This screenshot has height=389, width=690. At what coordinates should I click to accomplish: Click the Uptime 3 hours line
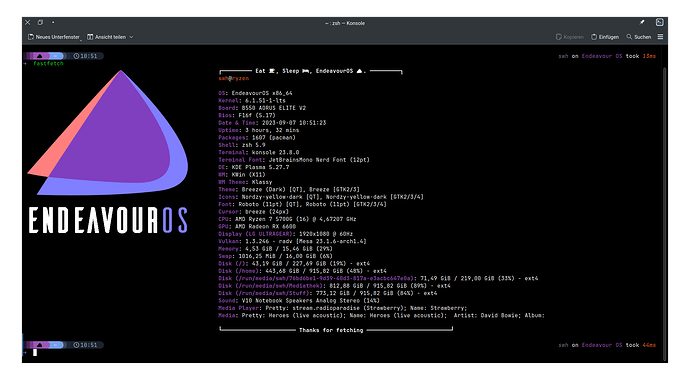point(259,130)
